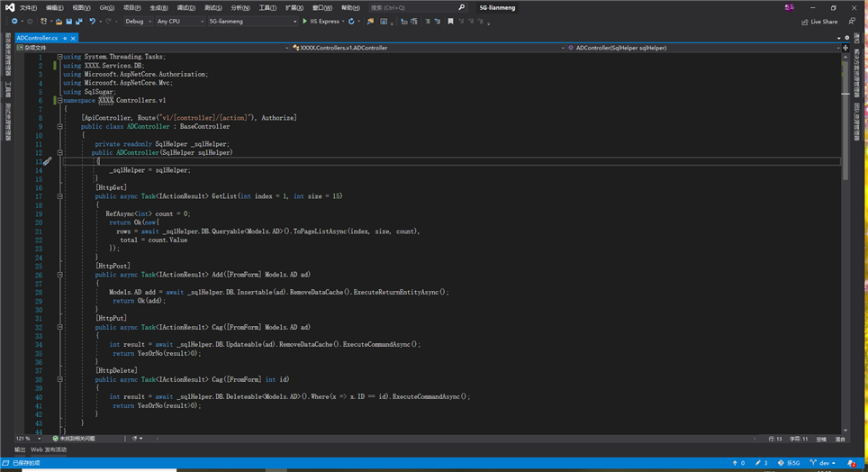Collapse the Cag method at line 32

(59, 327)
